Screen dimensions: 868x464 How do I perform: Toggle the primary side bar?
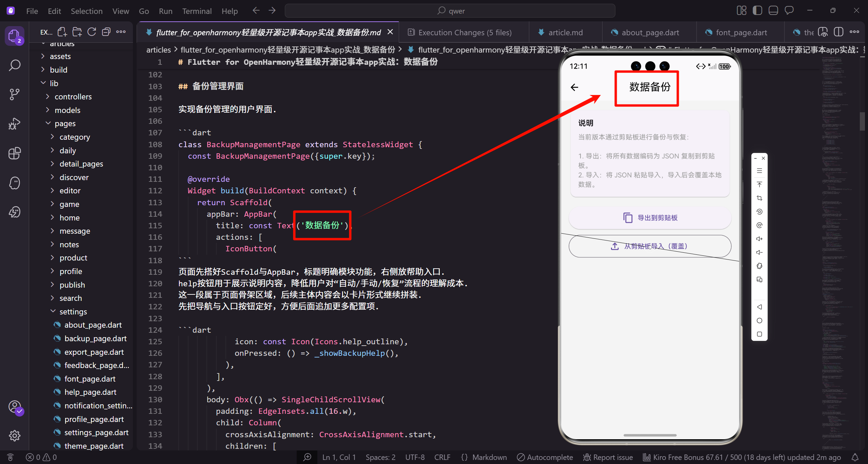pyautogui.click(x=757, y=11)
